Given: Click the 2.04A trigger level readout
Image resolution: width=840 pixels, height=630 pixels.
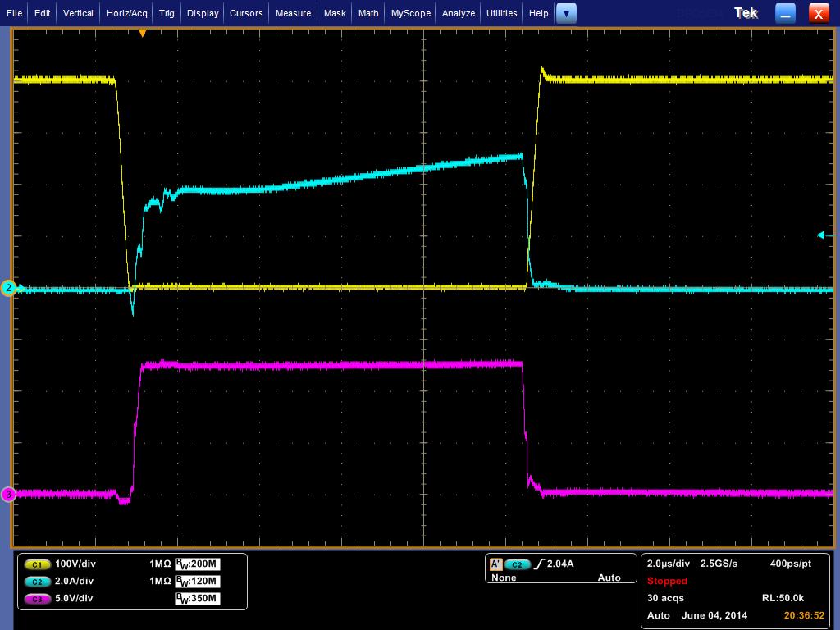Looking at the screenshot, I should [561, 564].
